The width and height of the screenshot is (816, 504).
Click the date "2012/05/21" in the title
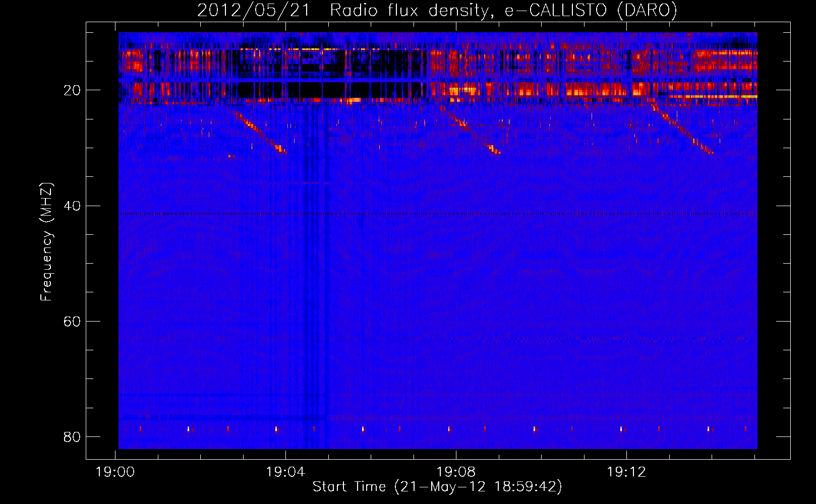(x=254, y=11)
